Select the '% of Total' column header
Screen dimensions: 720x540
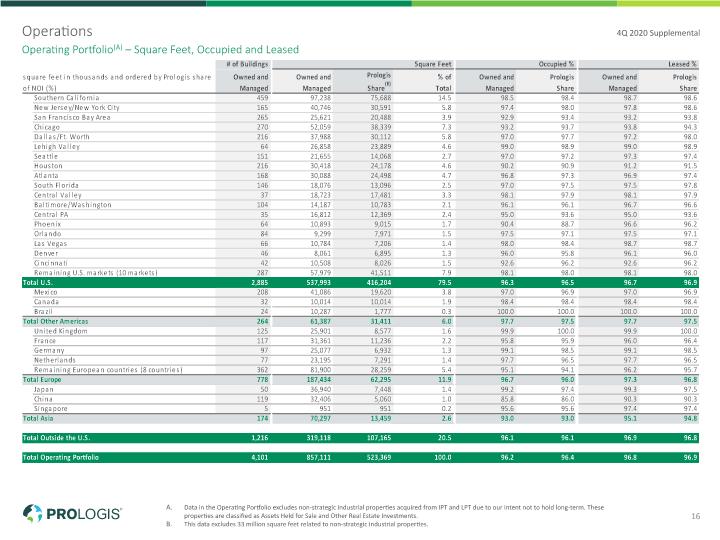pos(444,82)
